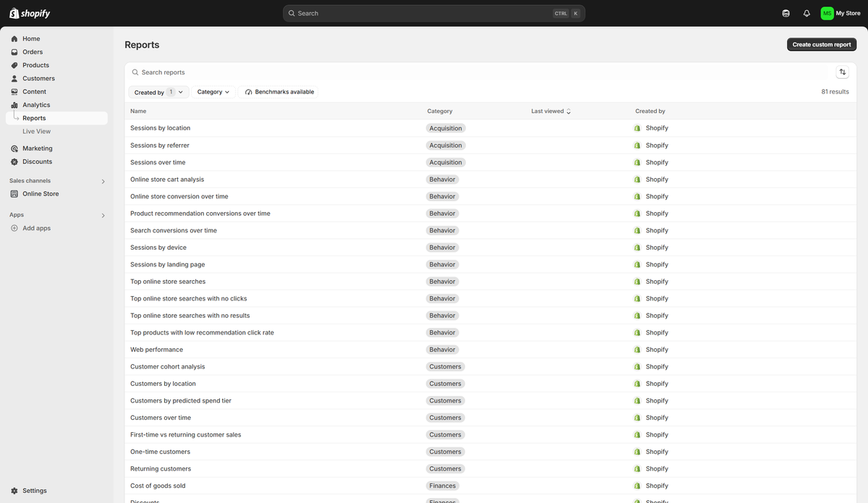
Task: Click the Name column header
Action: point(138,111)
